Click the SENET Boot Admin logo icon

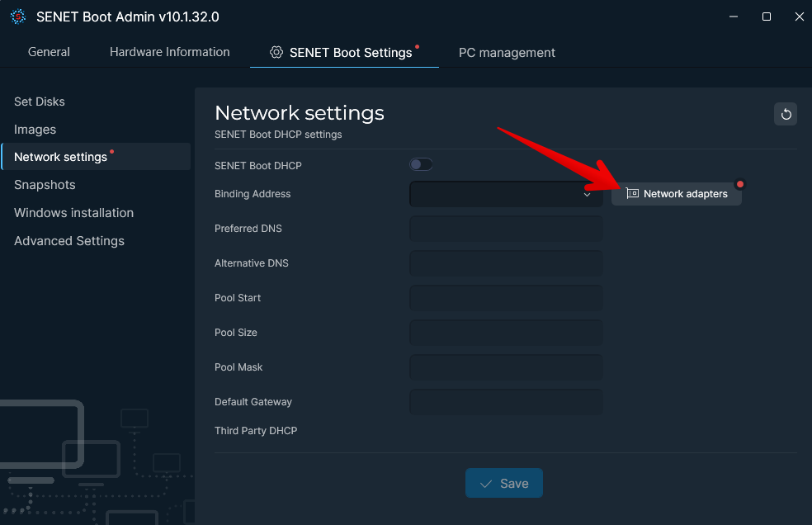tap(18, 16)
